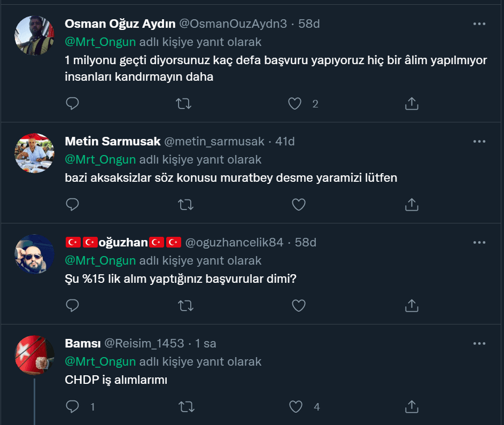
Task: Retweet Osman Oğuz Aydın's tweet
Action: coord(183,104)
